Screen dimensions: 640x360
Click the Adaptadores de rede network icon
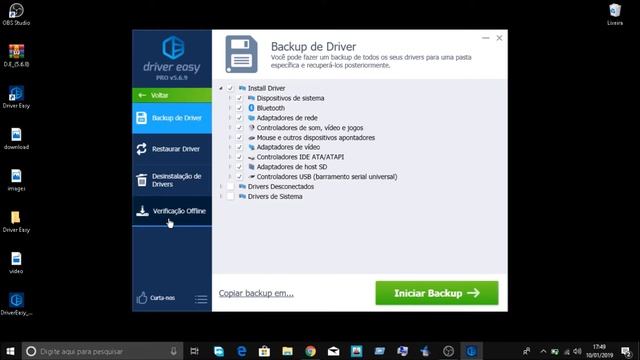[251, 118]
